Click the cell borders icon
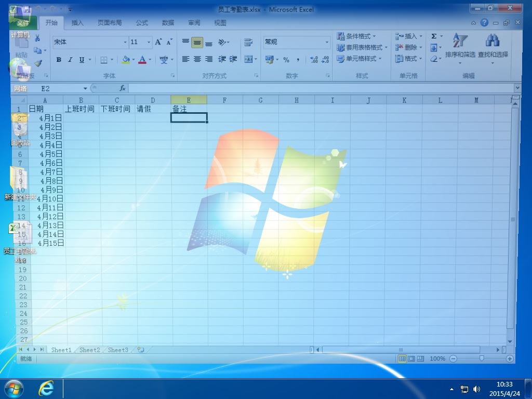This screenshot has height=399, width=532. point(104,60)
